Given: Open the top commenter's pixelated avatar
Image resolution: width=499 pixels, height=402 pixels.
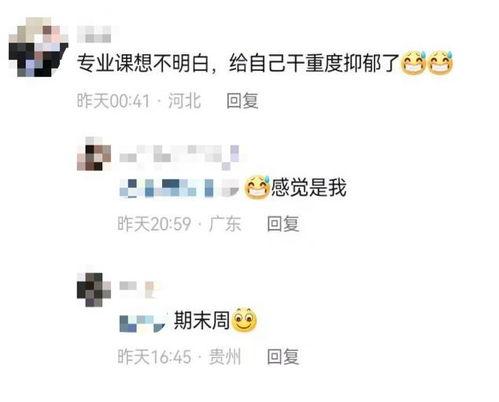Looking at the screenshot, I should 38,47.
